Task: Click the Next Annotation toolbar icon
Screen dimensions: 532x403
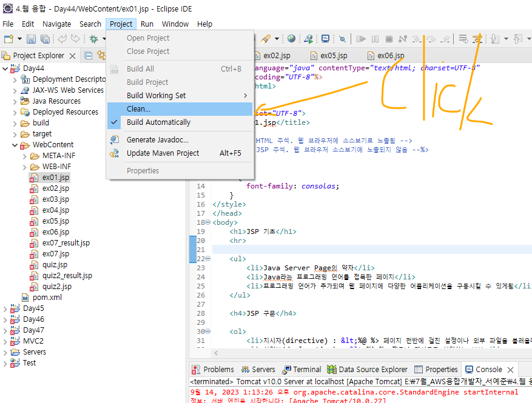Action: click(495, 39)
